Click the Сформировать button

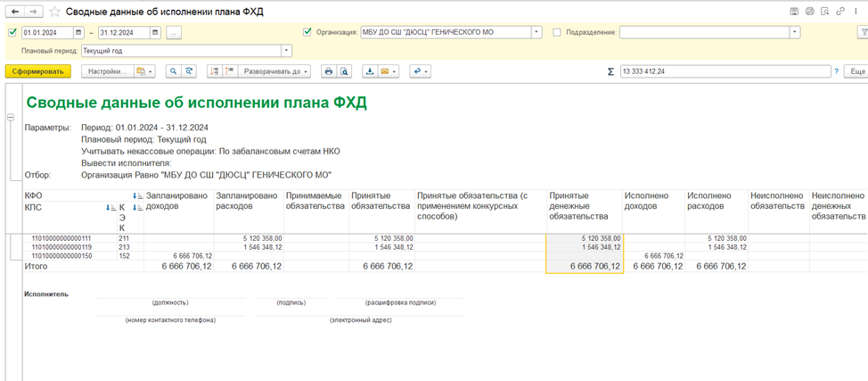38,71
